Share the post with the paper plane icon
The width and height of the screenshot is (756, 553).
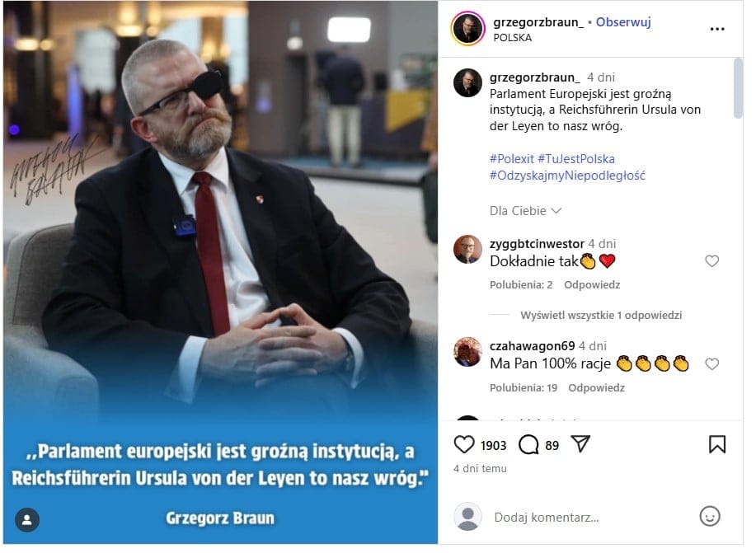(580, 443)
